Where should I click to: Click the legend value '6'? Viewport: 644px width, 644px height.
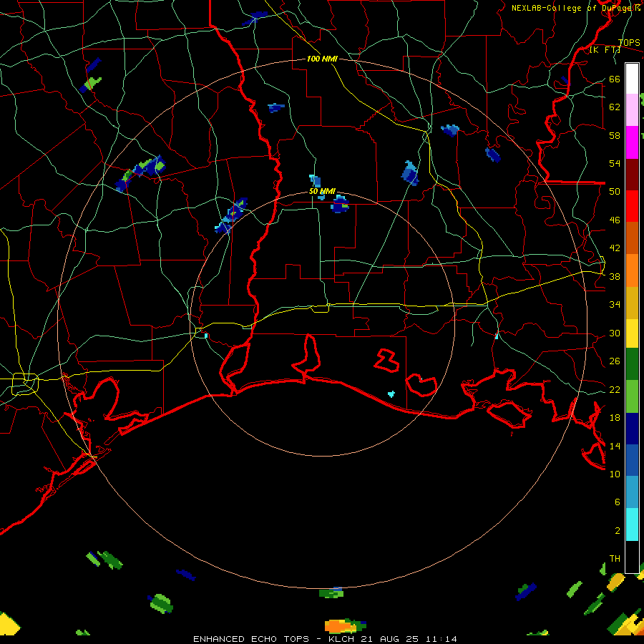[617, 502]
